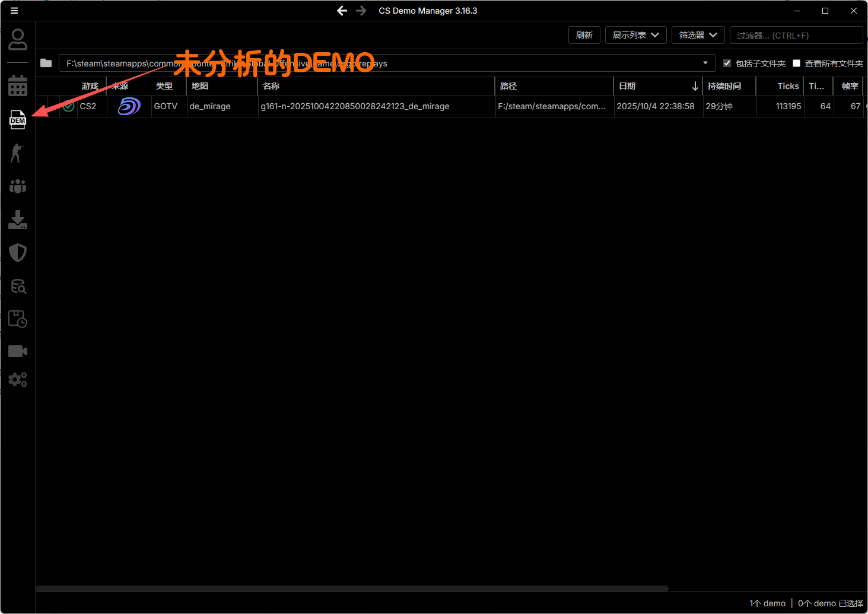Open the hamburger menu
Screen dimensions: 868x614
click(x=14, y=10)
